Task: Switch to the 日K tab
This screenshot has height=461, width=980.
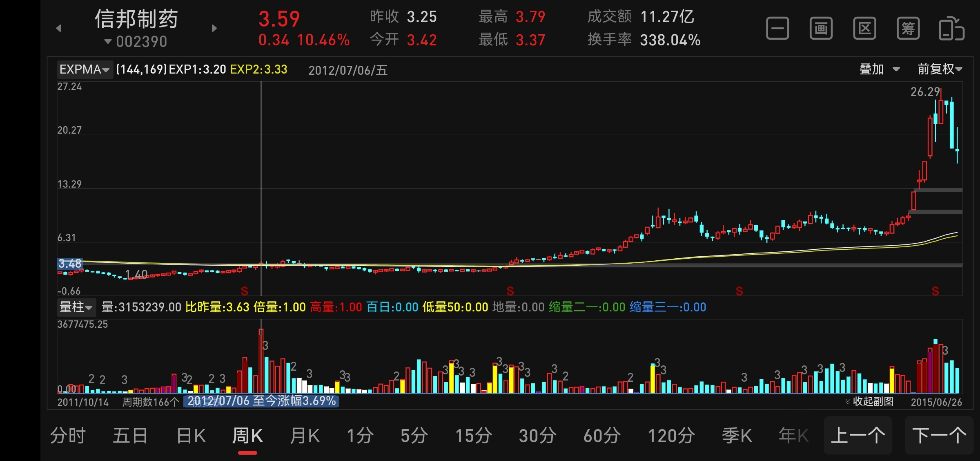Action: [x=191, y=436]
